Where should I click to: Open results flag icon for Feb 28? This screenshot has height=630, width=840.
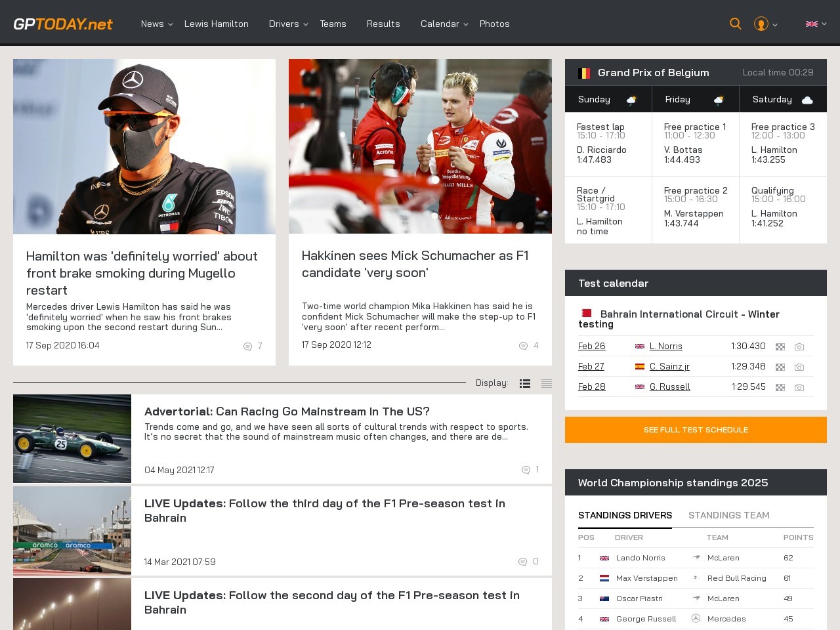pos(780,387)
